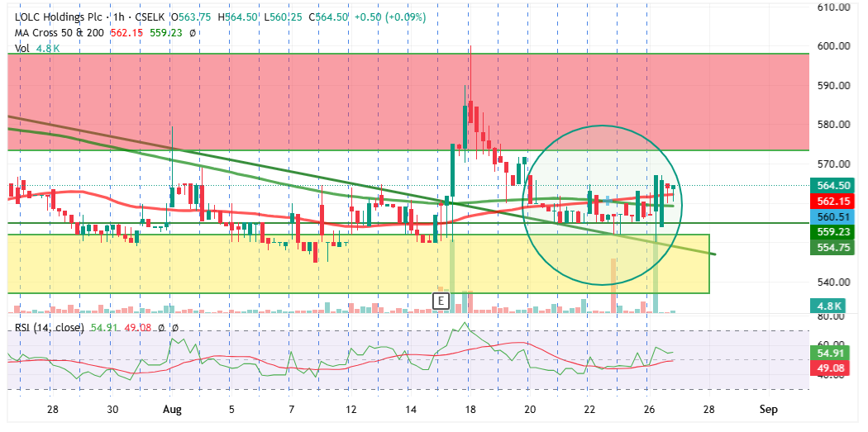868x432 pixels.
Task: Select the Vol indicator legend label
Action: pos(21,49)
